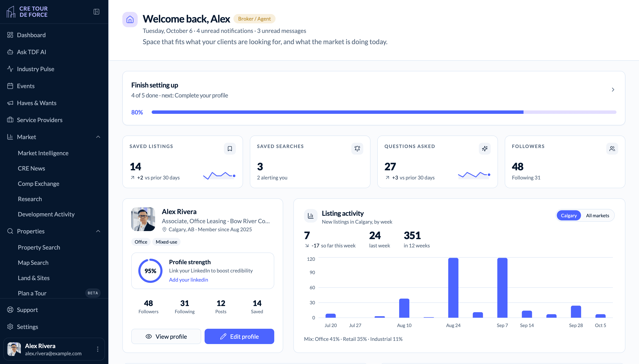Collapse the Properties section in sidebar
639x364 pixels.
pos(98,231)
